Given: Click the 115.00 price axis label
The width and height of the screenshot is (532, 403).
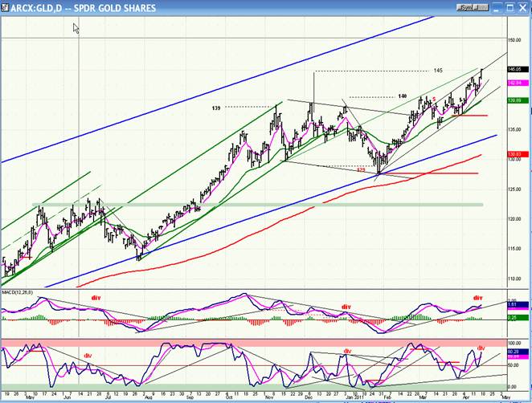Looking at the screenshot, I should (514, 249).
